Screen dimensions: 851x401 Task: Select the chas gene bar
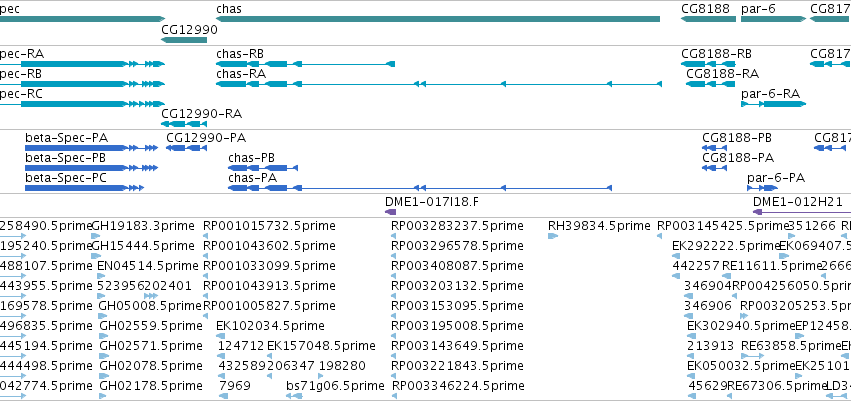coord(437,19)
